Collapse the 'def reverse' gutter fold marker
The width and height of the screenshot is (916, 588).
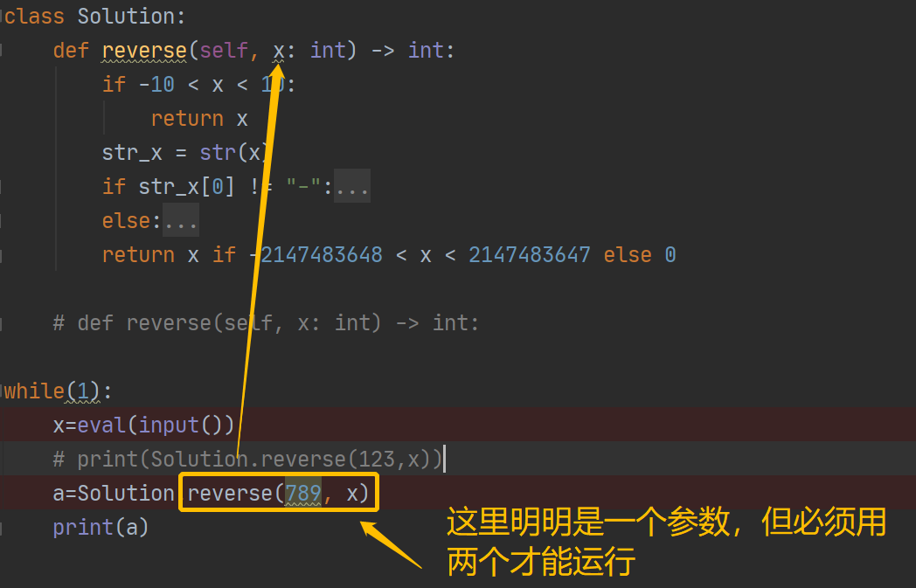point(2,50)
